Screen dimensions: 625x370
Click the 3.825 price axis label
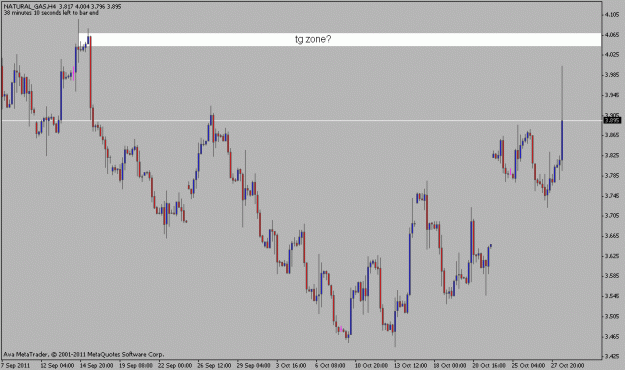(x=612, y=155)
